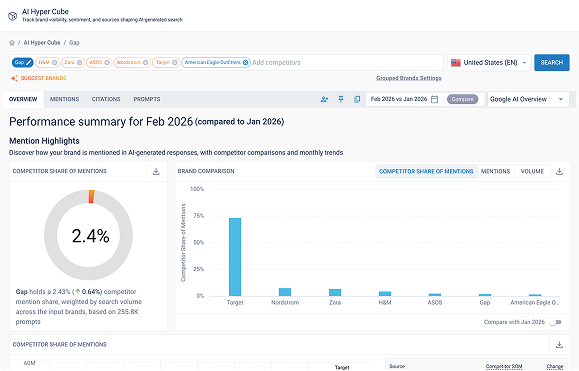Switch to the Mentions tab
The image size is (579, 371).
65,99
